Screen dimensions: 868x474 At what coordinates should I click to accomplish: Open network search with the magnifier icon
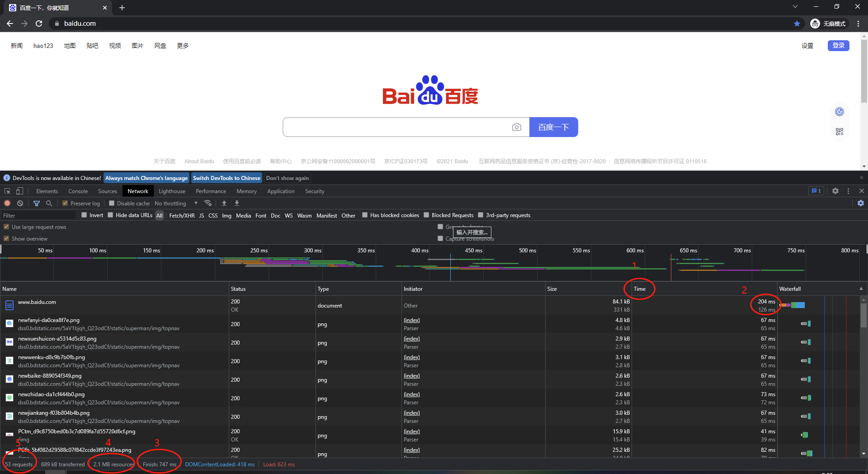click(49, 203)
